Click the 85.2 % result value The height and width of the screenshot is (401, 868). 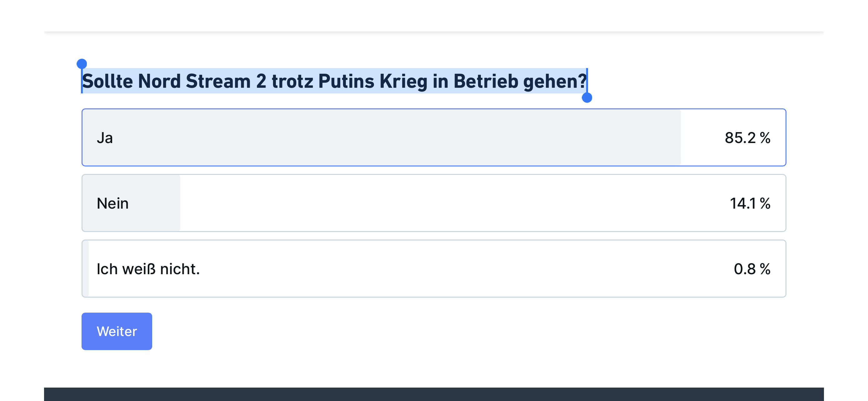(747, 138)
